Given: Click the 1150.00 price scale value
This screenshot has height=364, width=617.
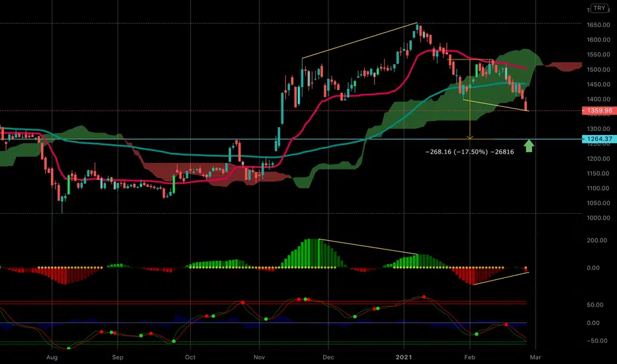Looking at the screenshot, I should coord(598,173).
